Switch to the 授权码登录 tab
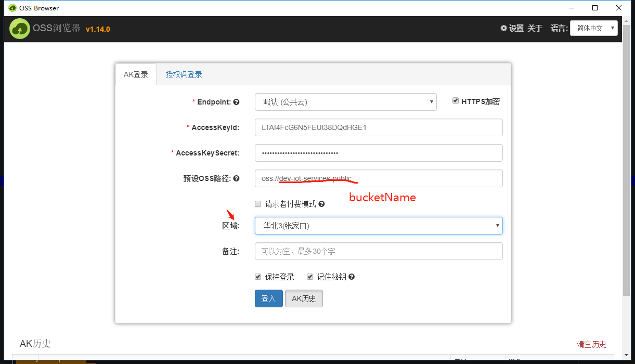The width and height of the screenshot is (635, 364). [184, 74]
